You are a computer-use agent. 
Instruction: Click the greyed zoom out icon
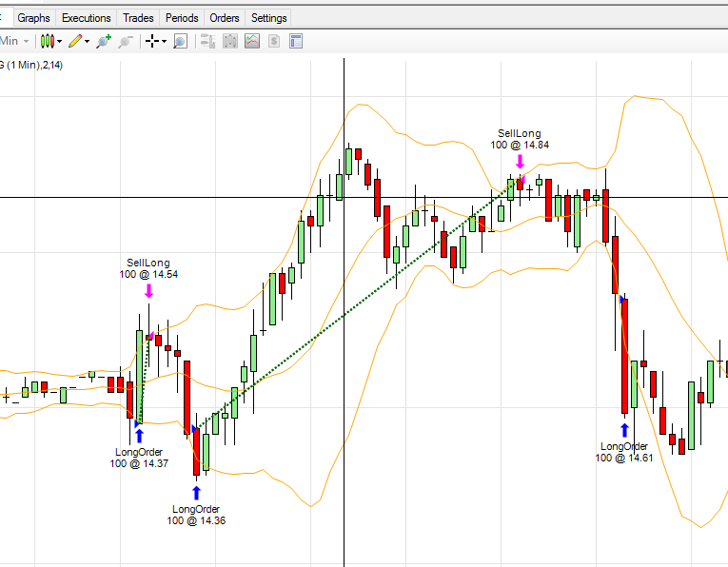pyautogui.click(x=125, y=41)
